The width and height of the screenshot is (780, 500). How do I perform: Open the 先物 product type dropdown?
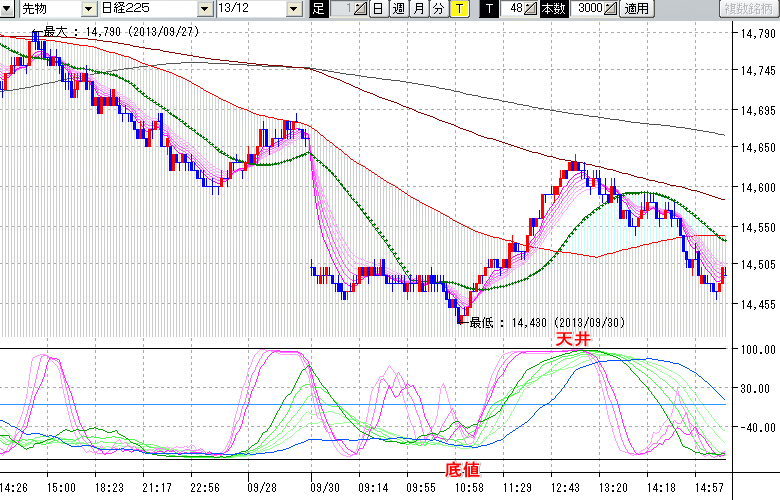click(90, 9)
